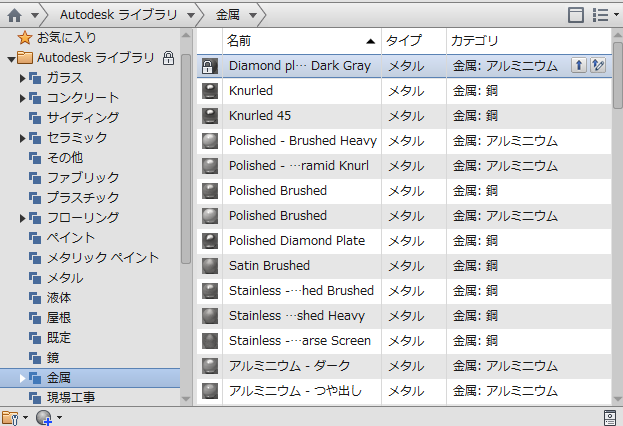Expand the コンクリート category
This screenshot has height=426, width=623.
point(22,98)
